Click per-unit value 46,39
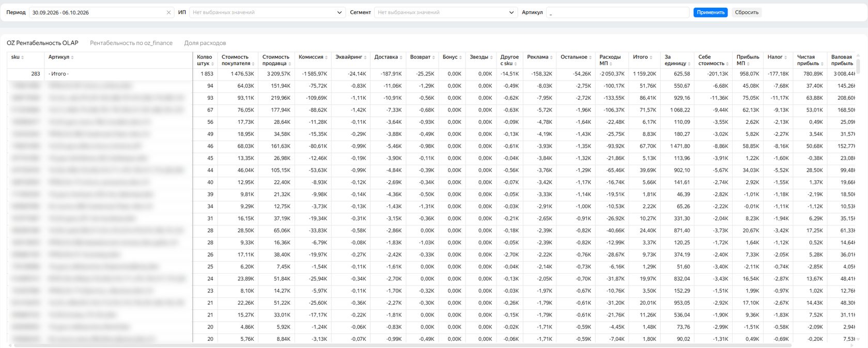868x348 pixels. (x=683, y=194)
